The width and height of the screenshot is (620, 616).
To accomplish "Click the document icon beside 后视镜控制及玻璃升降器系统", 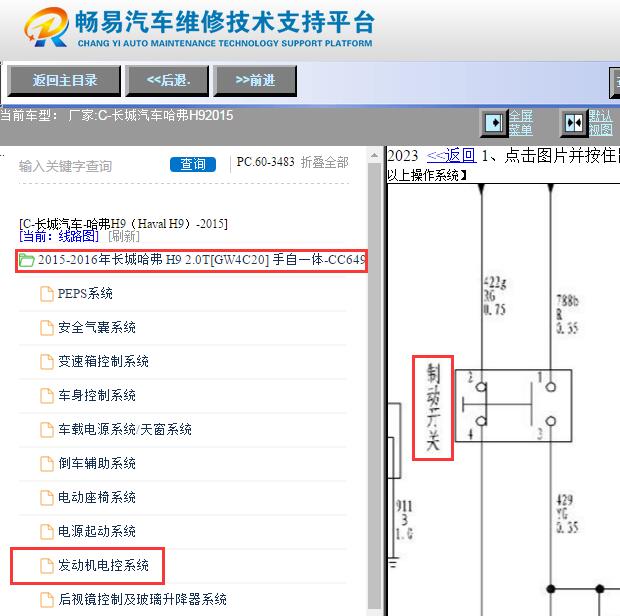I will (47, 600).
